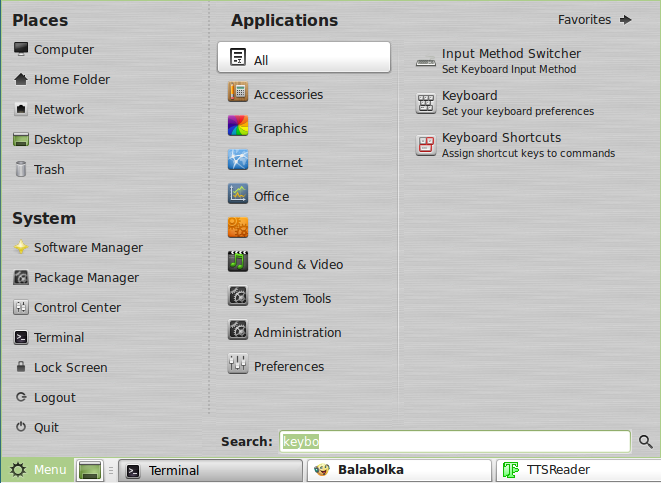Select Graphics category color wheel icon
The height and width of the screenshot is (483, 661).
pyautogui.click(x=238, y=126)
